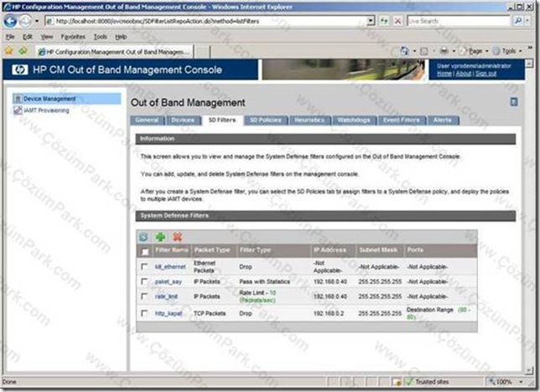Open the File menu
540x392 pixels.
tap(10, 37)
